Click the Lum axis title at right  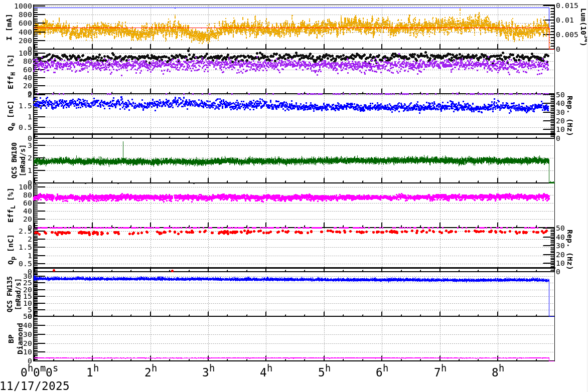(x=583, y=27)
